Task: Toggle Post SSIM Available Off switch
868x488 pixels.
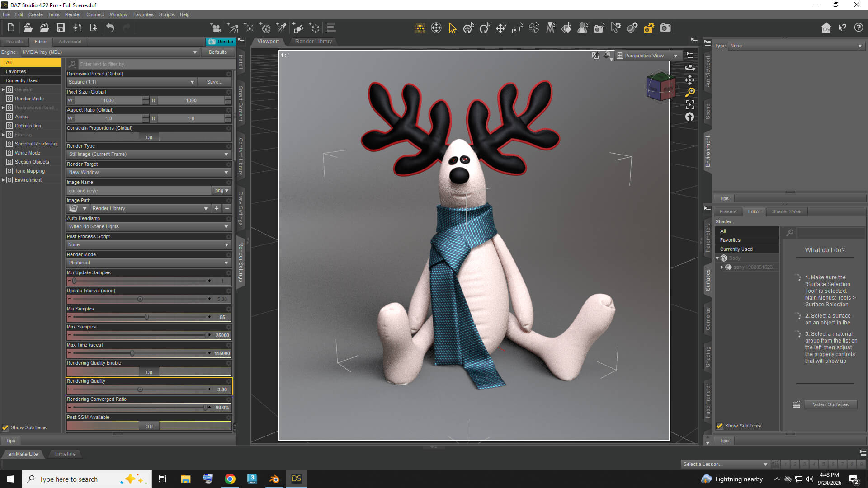Action: 149,426
